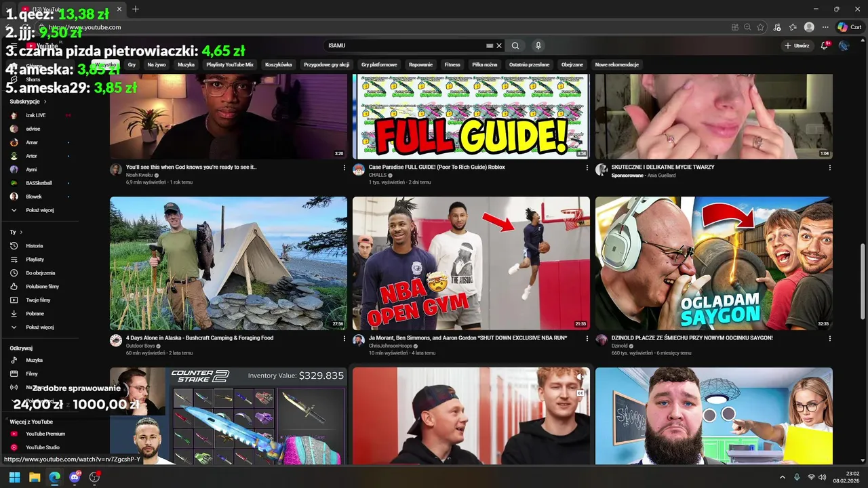Click the OGLĄDAM SAYGON thumbnail
This screenshot has height=488, width=868.
[714, 264]
